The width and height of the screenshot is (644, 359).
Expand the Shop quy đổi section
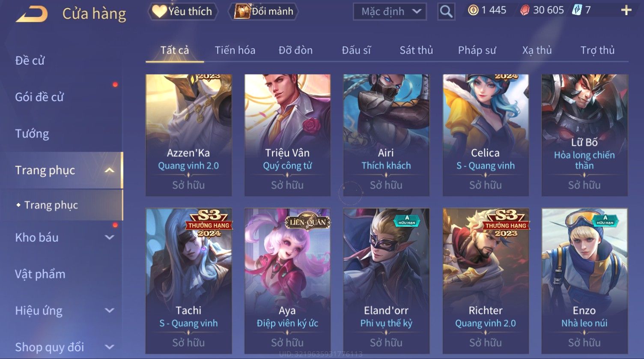click(110, 347)
